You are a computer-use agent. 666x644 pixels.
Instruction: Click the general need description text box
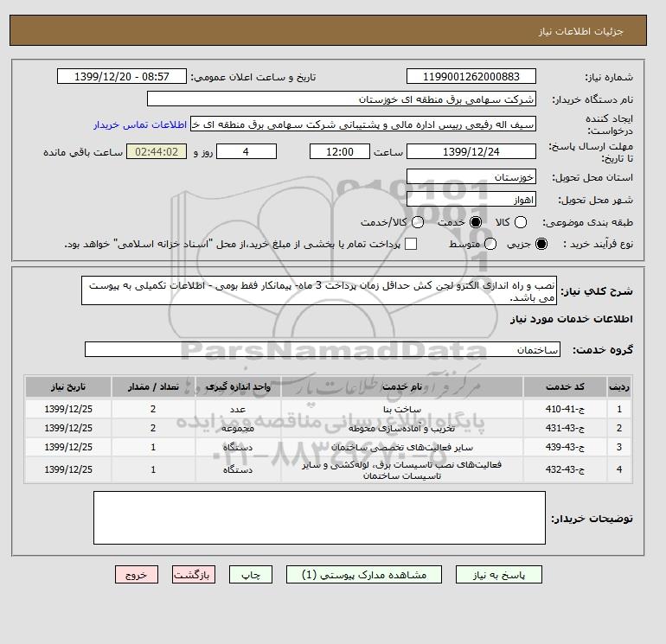(x=319, y=290)
